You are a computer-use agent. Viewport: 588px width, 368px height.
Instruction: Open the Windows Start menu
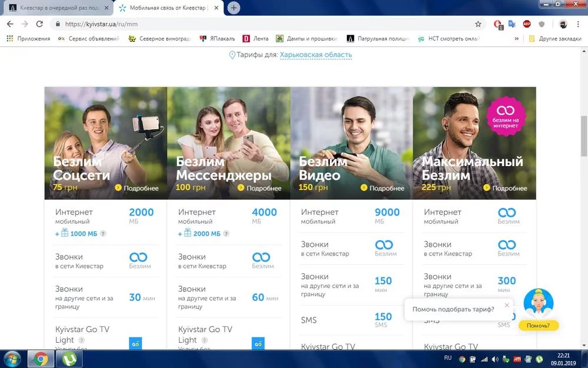12,359
